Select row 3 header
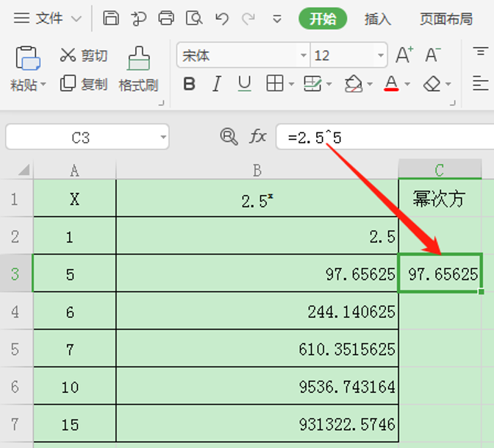 [x=15, y=274]
